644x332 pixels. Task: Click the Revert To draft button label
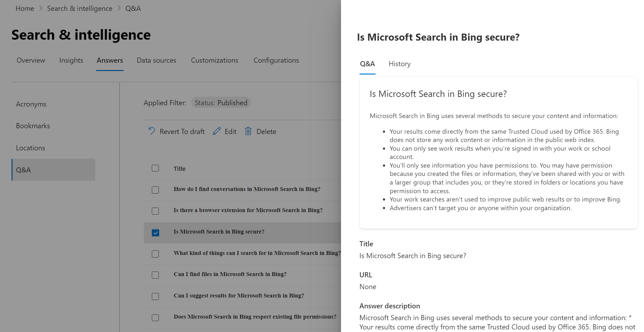pos(182,131)
